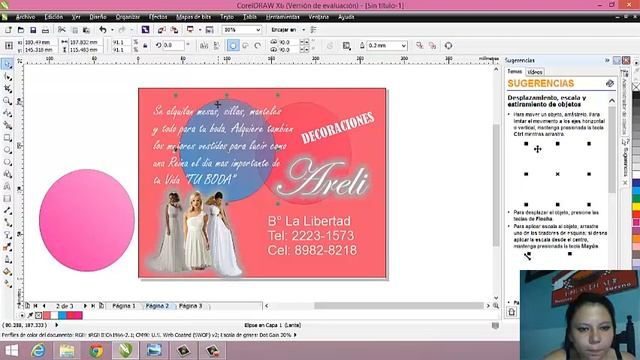Open the Archivo menu
Viewport: 640px width, 360px height.
click(25, 17)
